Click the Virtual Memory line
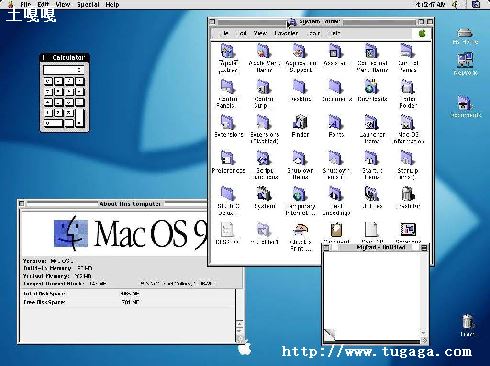Viewport: 490px width, 366px height. [x=57, y=276]
